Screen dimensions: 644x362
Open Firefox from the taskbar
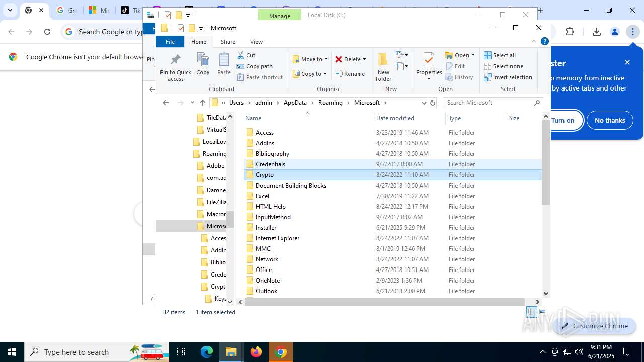(x=256, y=352)
